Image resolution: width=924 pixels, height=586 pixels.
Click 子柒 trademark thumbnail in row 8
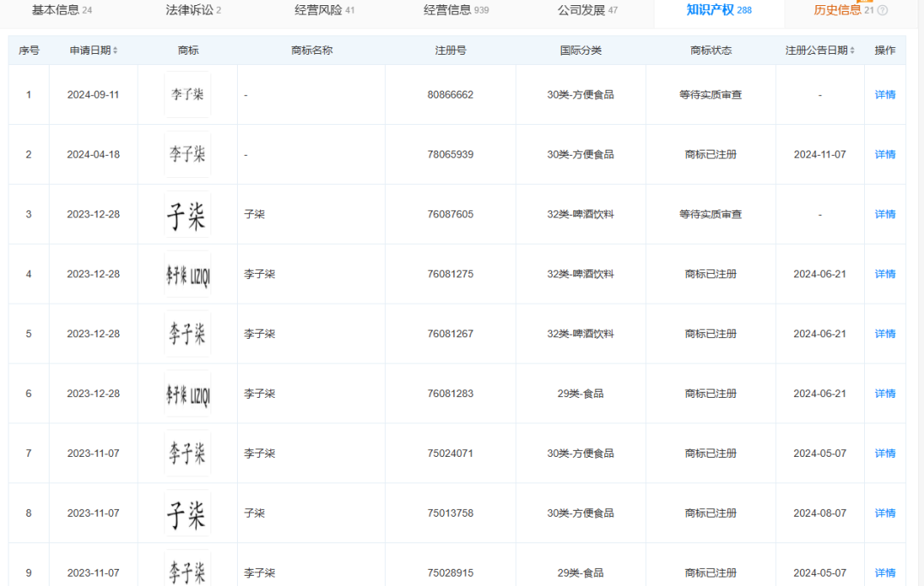point(187,513)
